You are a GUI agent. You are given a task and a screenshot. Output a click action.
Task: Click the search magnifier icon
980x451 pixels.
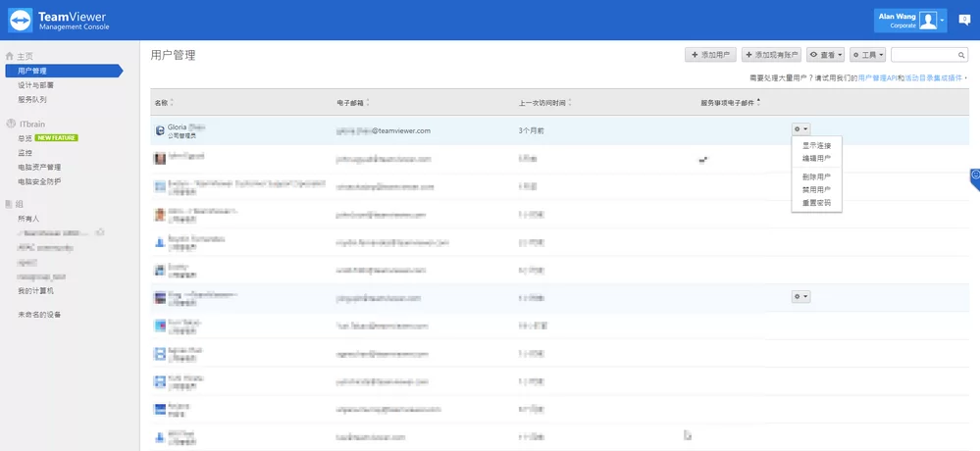click(960, 55)
